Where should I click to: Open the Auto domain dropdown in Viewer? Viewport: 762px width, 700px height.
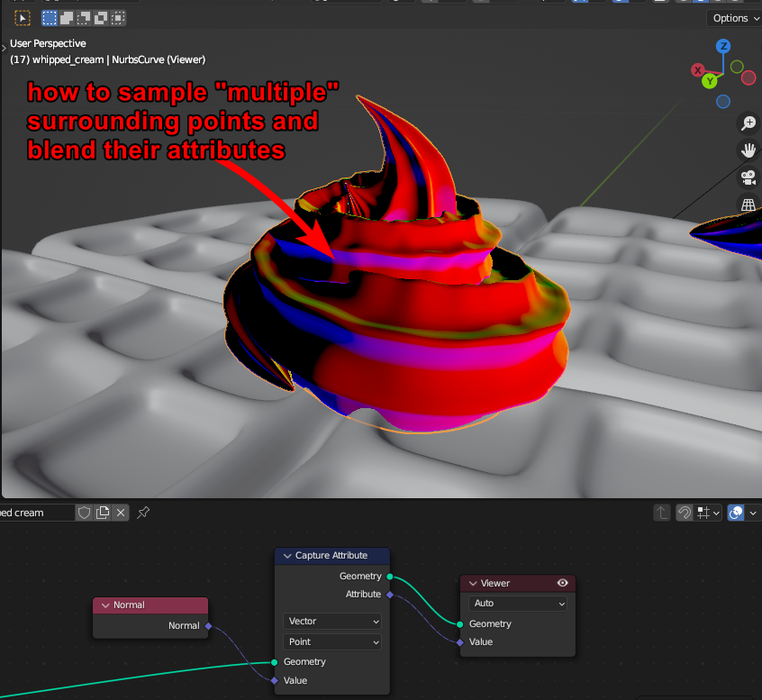pyautogui.click(x=518, y=604)
